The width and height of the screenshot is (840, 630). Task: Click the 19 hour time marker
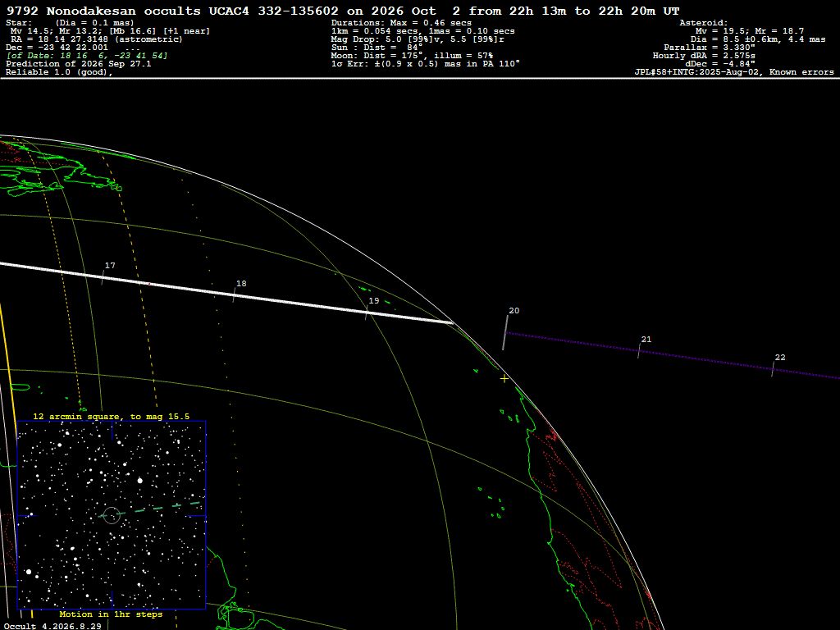click(x=374, y=301)
